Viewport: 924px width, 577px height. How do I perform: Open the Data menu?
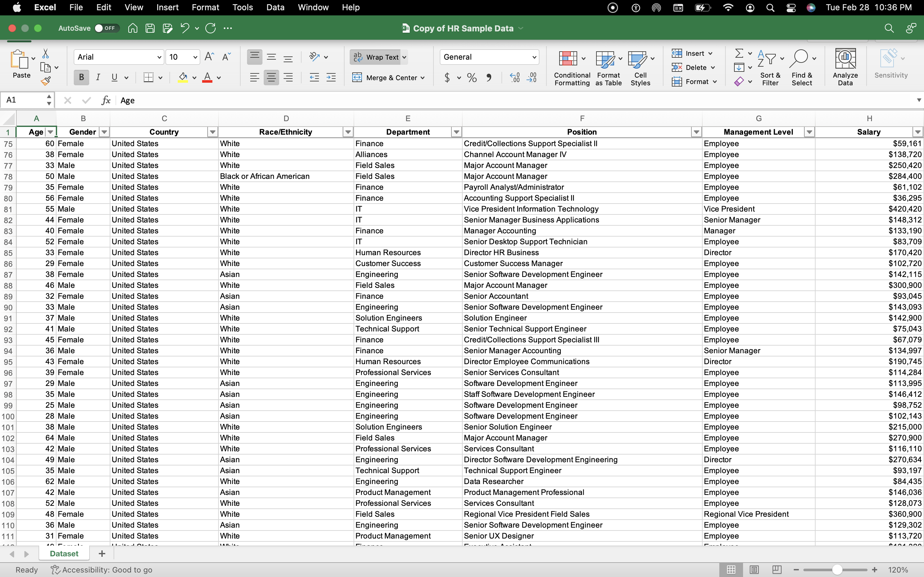(275, 7)
